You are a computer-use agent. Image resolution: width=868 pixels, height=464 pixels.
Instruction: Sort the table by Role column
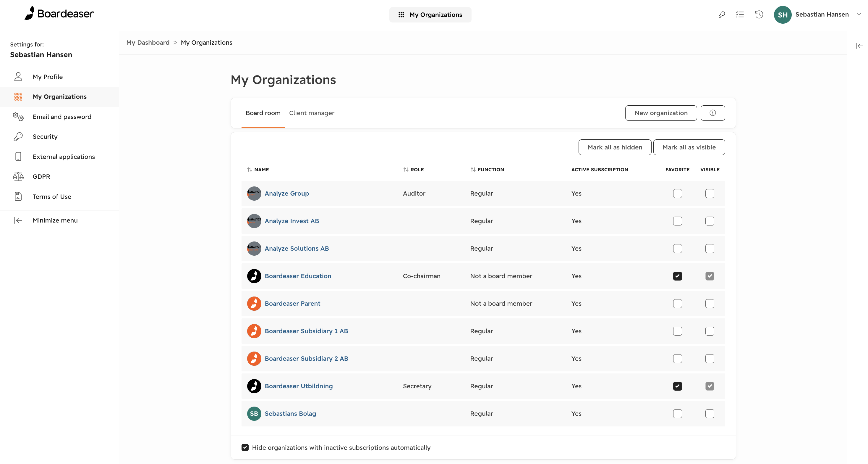[x=413, y=170]
